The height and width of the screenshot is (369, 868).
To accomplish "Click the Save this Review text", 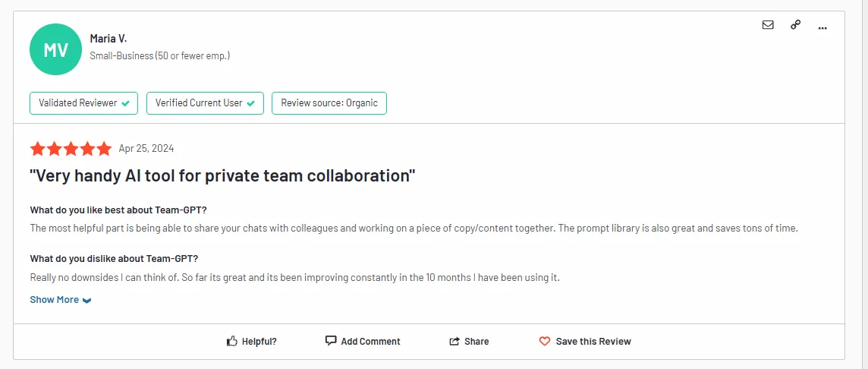I will click(x=593, y=342).
